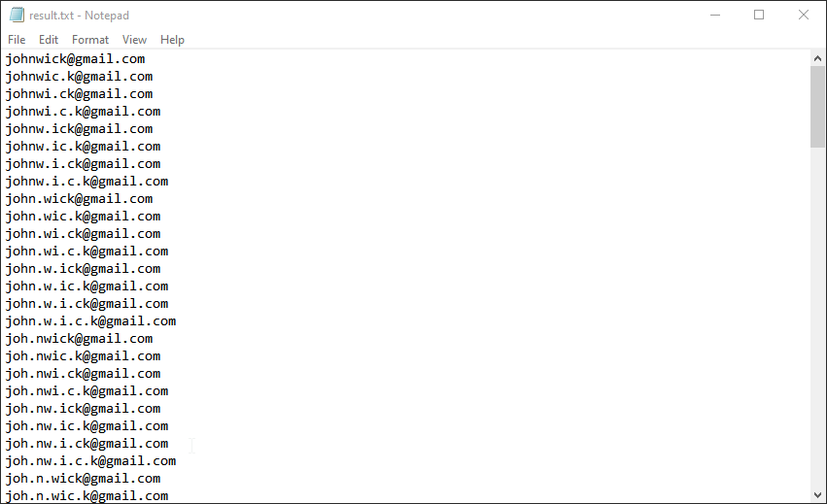This screenshot has height=504, width=827.
Task: Click the Notepad icon in the title bar
Action: pos(17,15)
